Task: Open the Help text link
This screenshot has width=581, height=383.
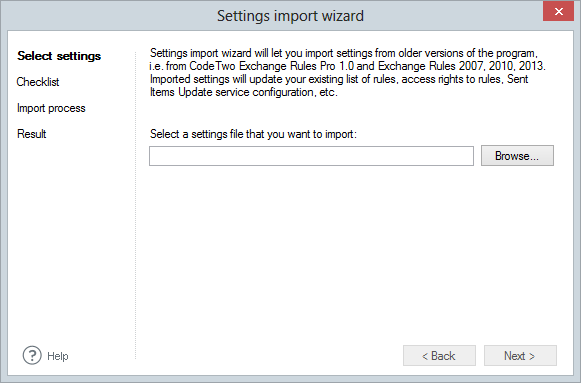Action: click(x=58, y=356)
